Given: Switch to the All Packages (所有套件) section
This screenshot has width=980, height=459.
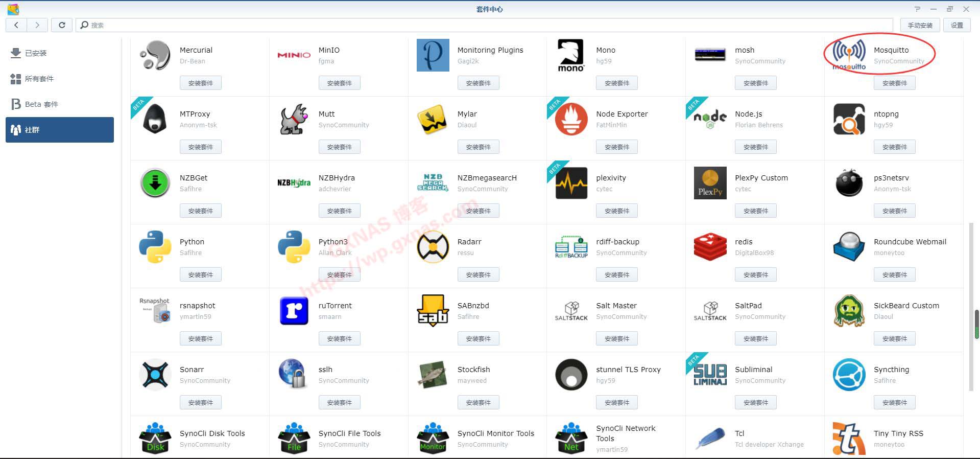Looking at the screenshot, I should [60, 79].
